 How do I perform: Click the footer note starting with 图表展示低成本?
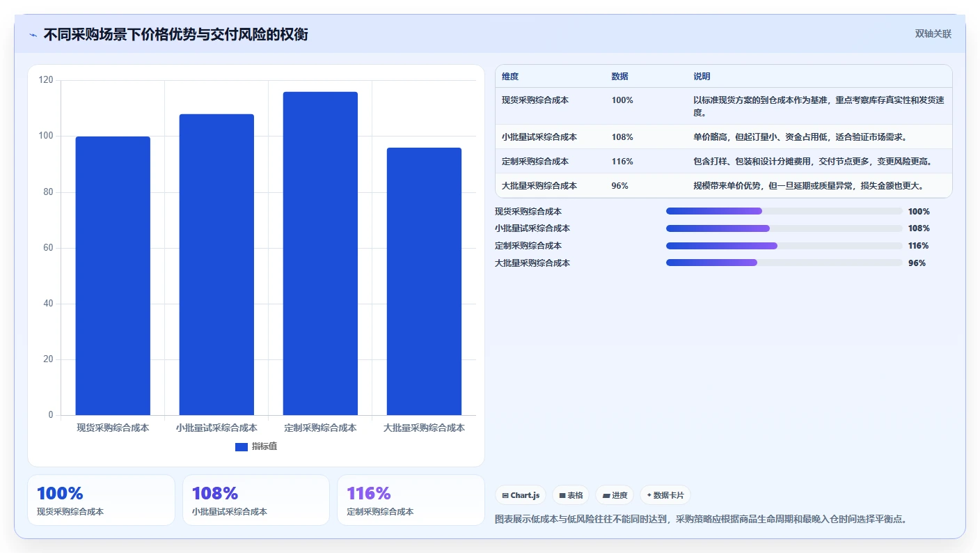pyautogui.click(x=701, y=520)
